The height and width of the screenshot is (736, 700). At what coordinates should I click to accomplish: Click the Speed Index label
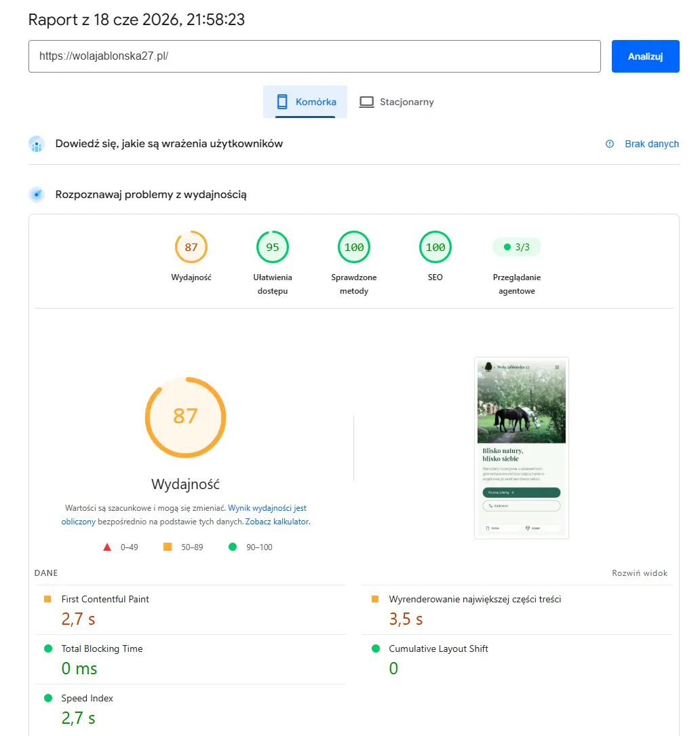[x=87, y=699]
